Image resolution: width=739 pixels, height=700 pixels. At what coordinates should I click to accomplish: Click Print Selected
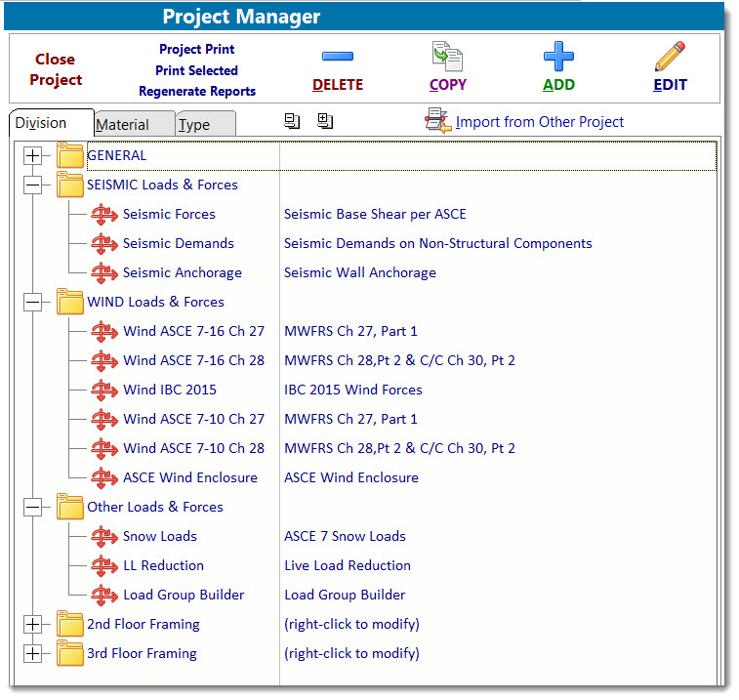[197, 70]
